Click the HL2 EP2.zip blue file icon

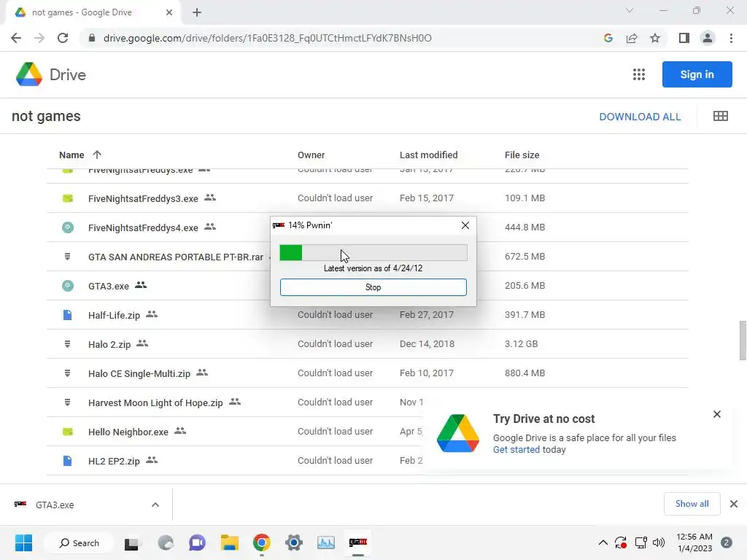coord(68,461)
